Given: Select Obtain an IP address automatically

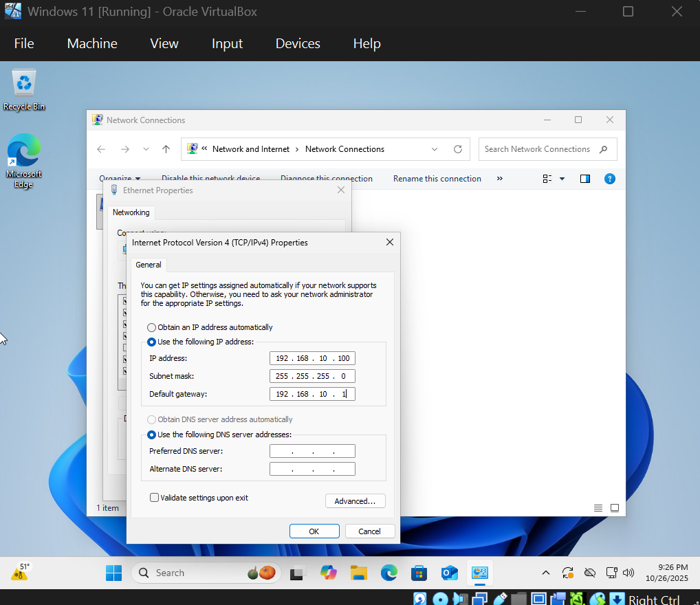Looking at the screenshot, I should click(x=151, y=327).
